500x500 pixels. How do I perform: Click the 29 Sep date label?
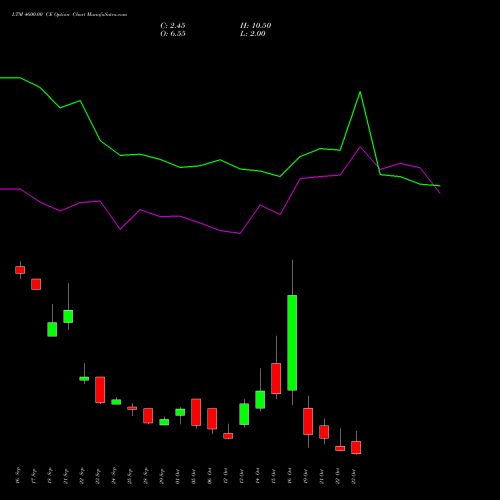161,476
